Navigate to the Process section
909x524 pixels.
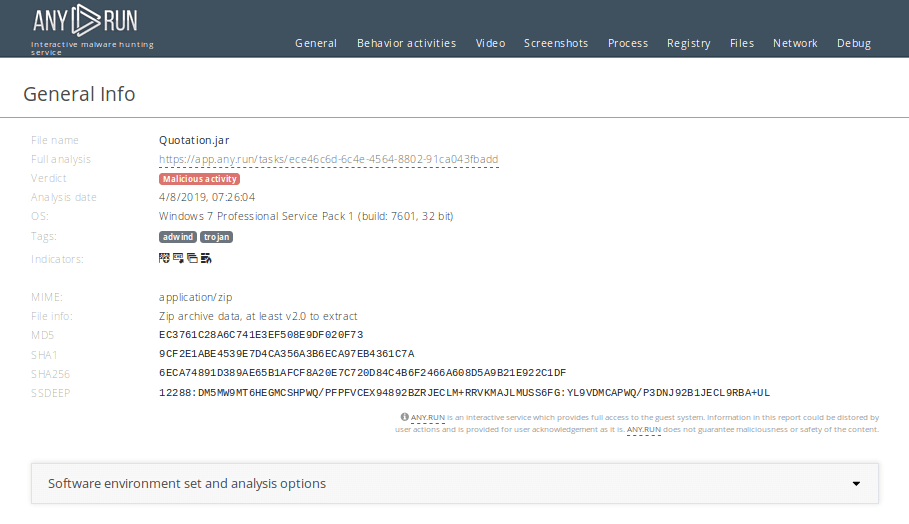pos(628,43)
